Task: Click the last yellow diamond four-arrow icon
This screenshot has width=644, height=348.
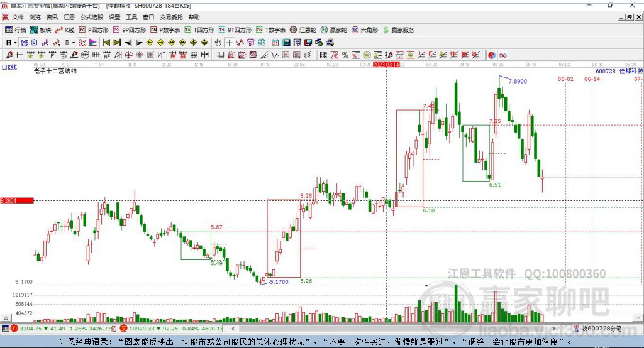Action: [204, 43]
